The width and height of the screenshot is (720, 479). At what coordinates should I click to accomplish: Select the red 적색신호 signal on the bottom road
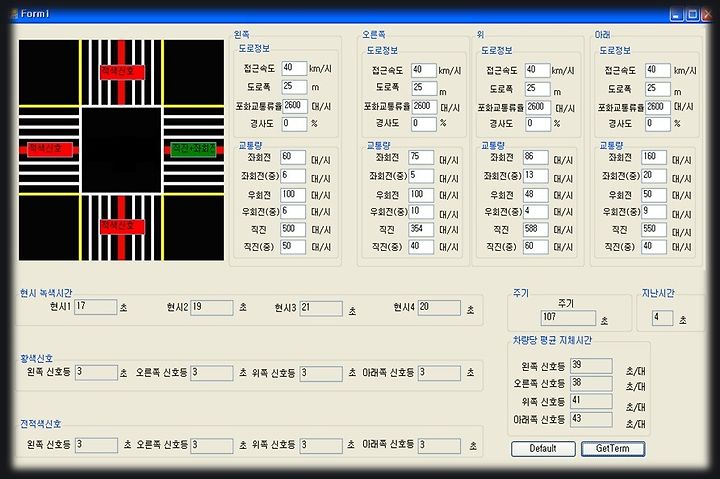coord(122,226)
